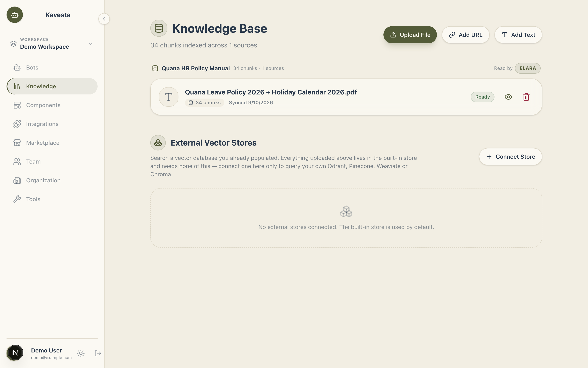Open the Demo Workspace switcher dropdown
The height and width of the screenshot is (368, 588).
point(52,44)
